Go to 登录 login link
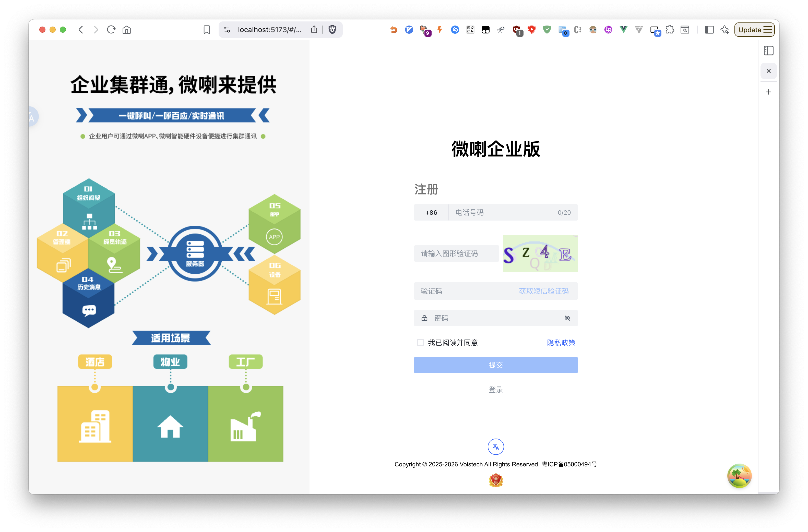Image resolution: width=808 pixels, height=532 pixels. 496,390
